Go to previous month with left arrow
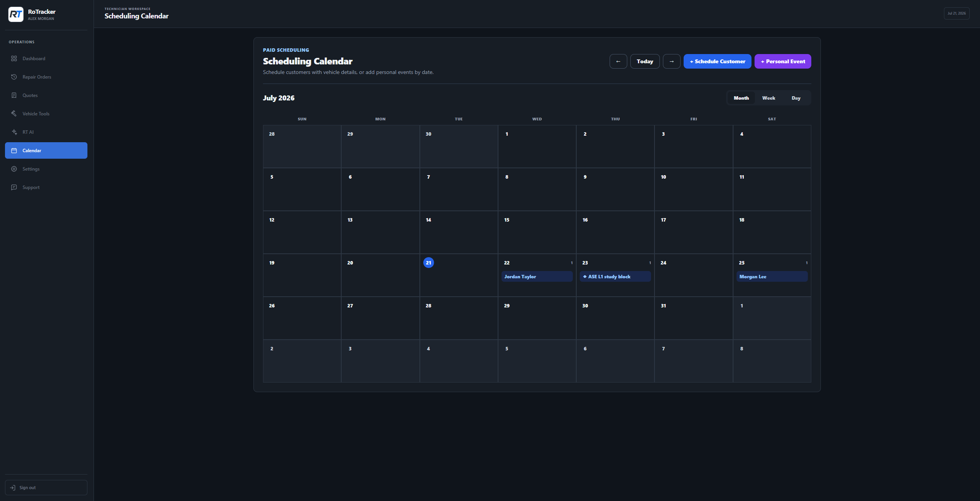This screenshot has height=501, width=980. tap(618, 61)
